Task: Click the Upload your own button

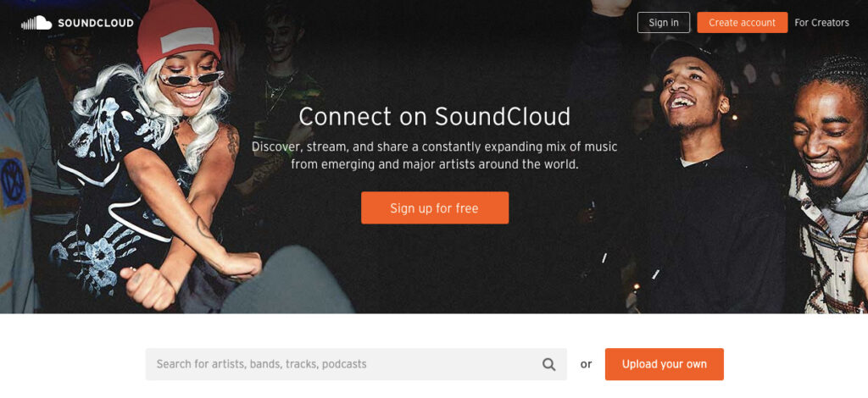Action: 665,364
